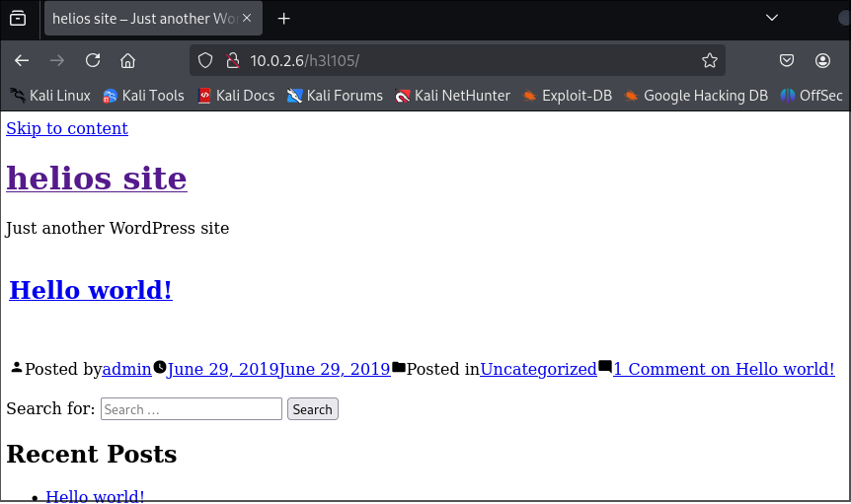Screen dimensions: 851x504
Task: Go to the browser home page
Action: tap(127, 60)
